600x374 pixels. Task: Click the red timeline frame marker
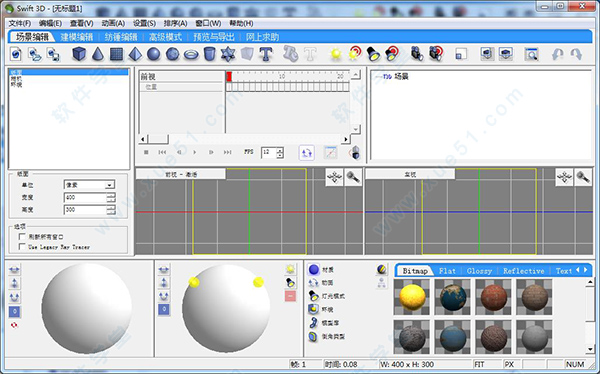(x=229, y=76)
